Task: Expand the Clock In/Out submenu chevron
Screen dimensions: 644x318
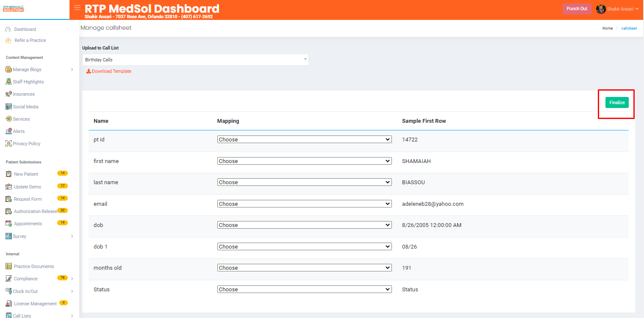Action: coord(72,291)
